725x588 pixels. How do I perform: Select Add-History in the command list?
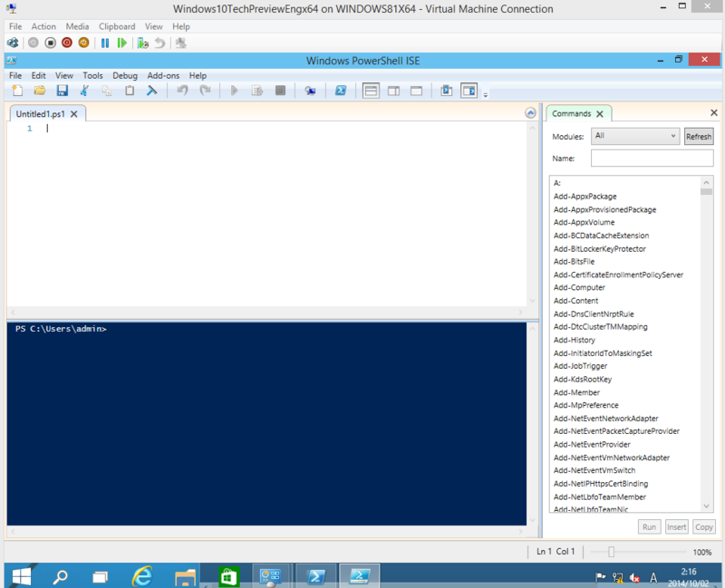[x=575, y=340]
